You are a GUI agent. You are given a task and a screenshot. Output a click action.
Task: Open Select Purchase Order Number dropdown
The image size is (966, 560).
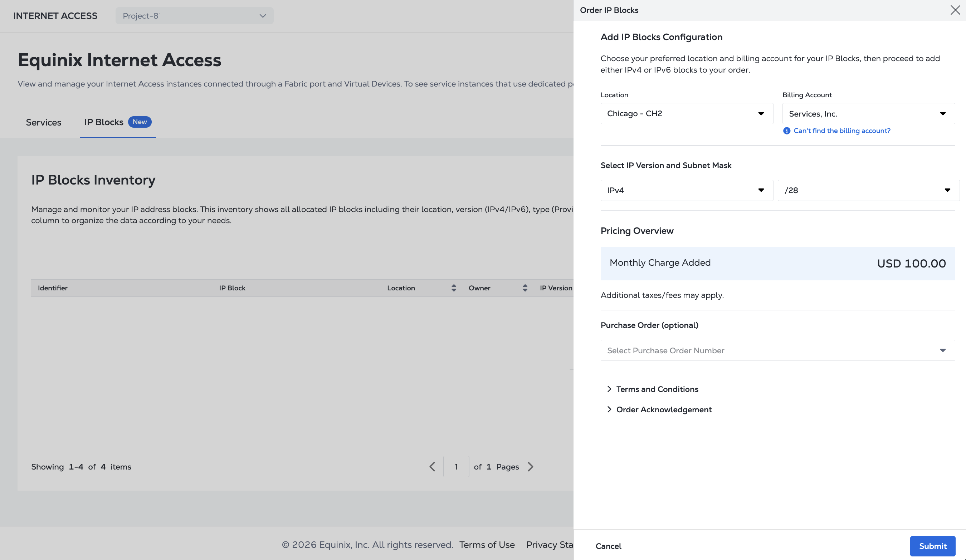click(777, 350)
